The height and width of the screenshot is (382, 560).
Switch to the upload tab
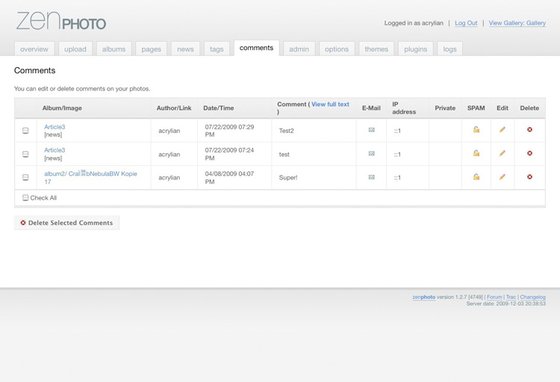click(x=75, y=49)
